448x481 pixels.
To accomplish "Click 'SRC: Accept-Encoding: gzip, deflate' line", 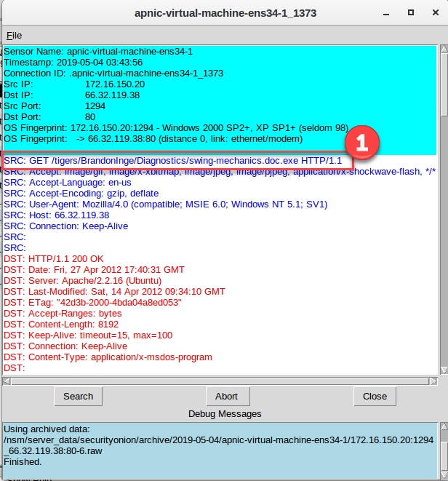I will pos(81,194).
